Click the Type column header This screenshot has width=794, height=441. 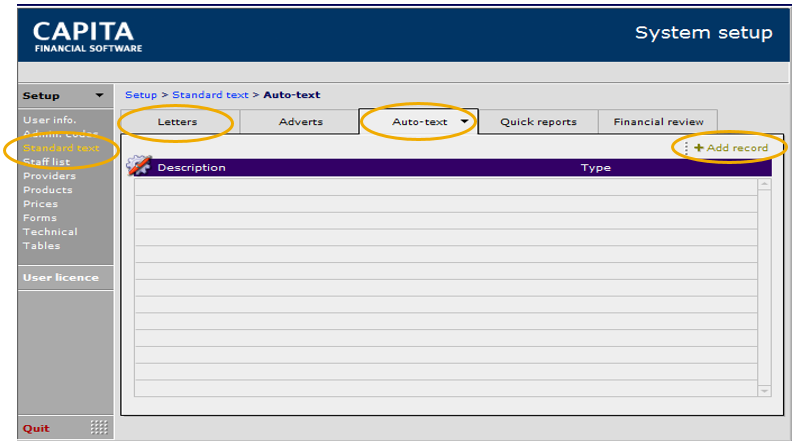coord(596,168)
